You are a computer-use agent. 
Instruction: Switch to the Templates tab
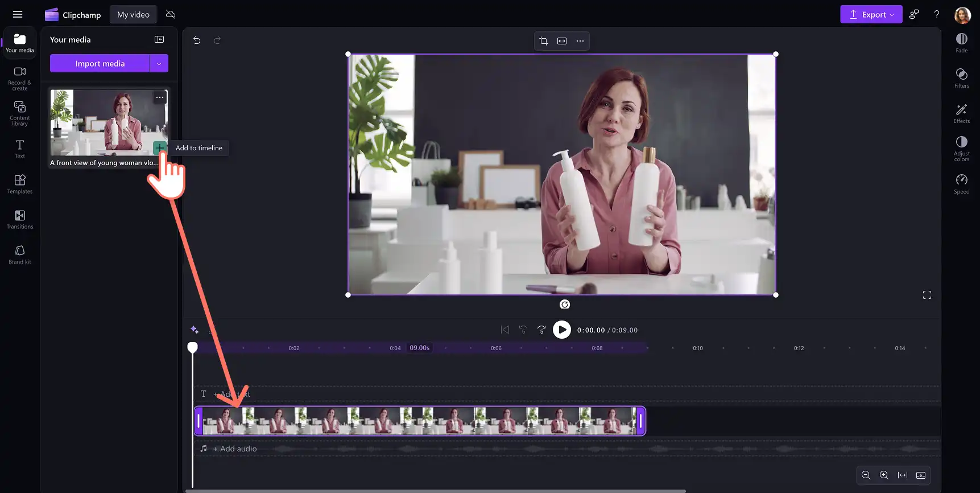click(20, 184)
